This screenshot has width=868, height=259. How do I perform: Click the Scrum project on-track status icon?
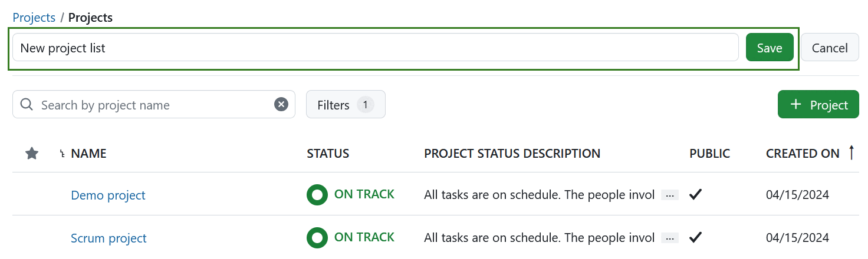[317, 238]
